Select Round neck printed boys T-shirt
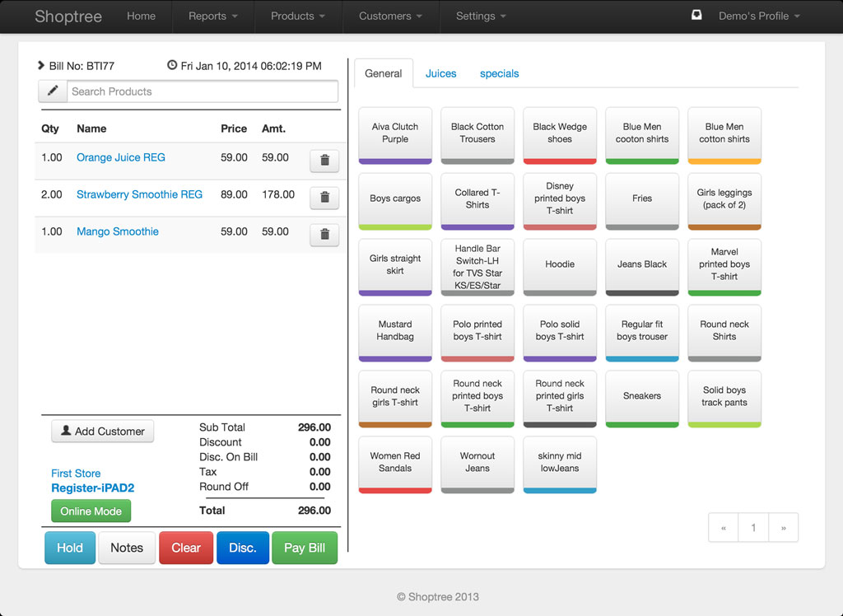 (477, 399)
